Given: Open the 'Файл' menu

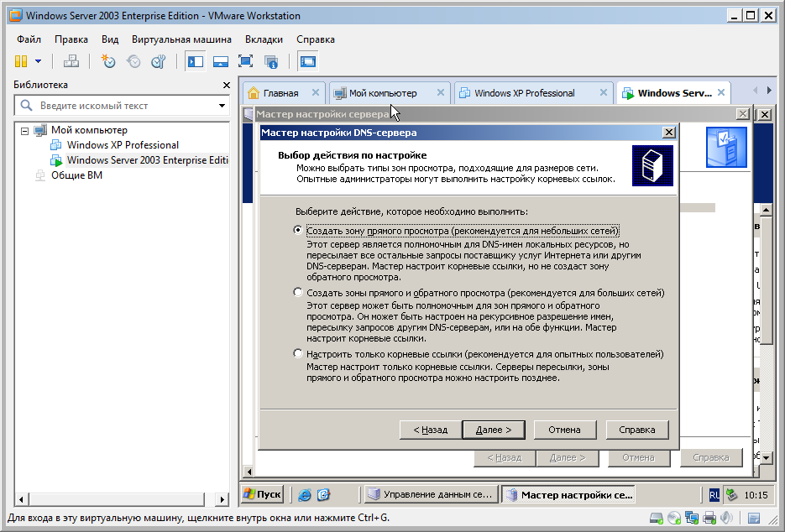Looking at the screenshot, I should pyautogui.click(x=29, y=39).
